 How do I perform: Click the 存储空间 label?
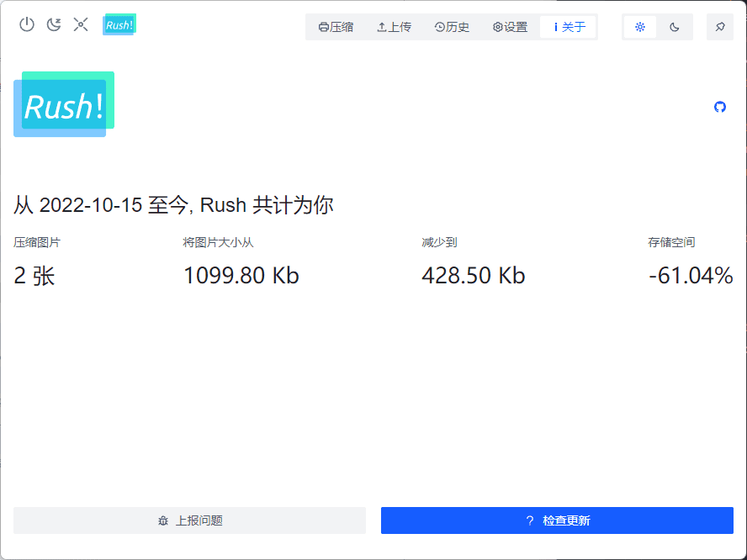tap(671, 242)
